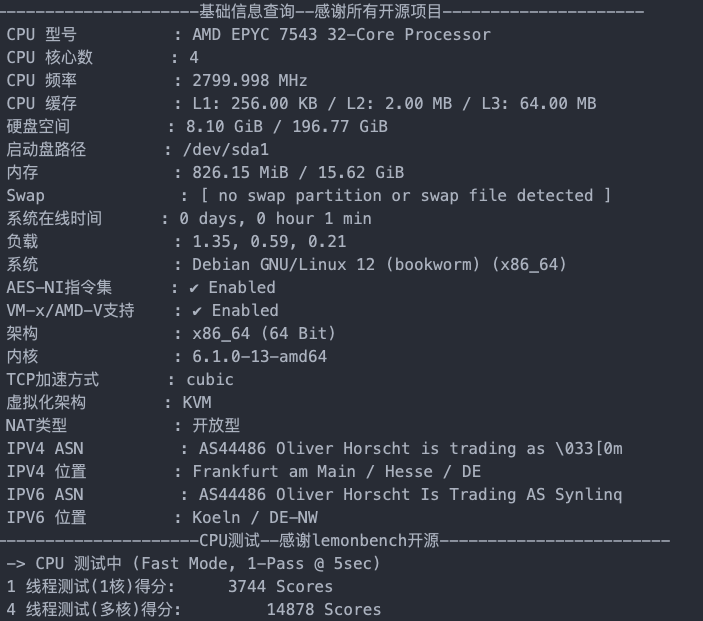This screenshot has width=703, height=621.
Task: Click the VM-x/AMD-V checkmark Enabled icon
Action: tap(197, 311)
